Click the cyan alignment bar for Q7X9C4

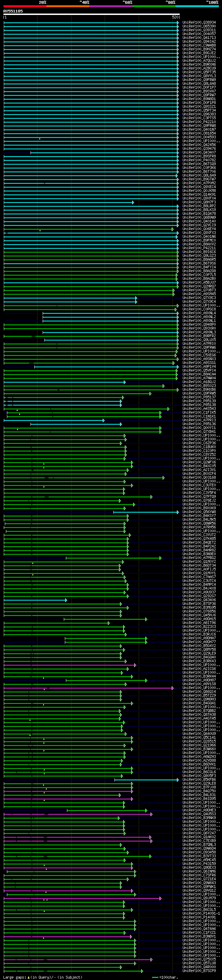(x=70, y=302)
